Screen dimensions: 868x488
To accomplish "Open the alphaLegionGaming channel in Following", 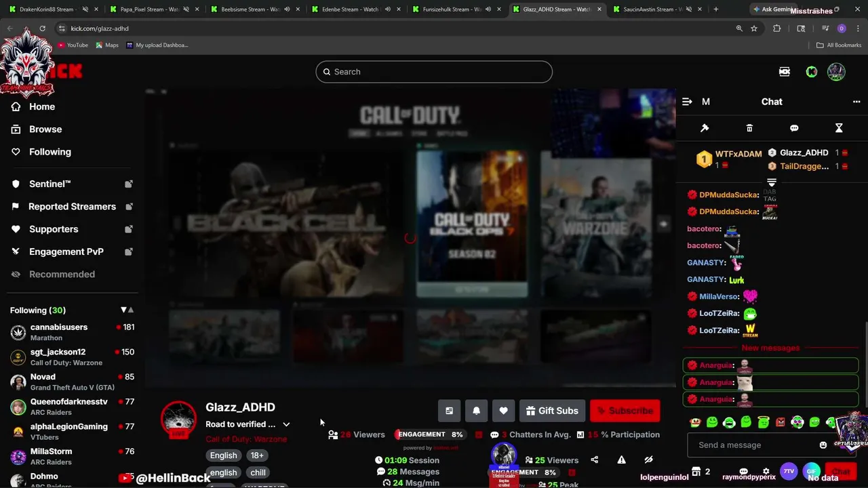I will tap(71, 432).
